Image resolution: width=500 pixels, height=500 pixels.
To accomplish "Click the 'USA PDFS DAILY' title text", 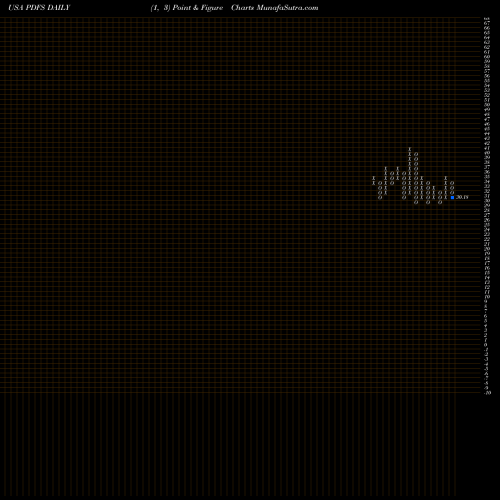I will coord(39,8).
